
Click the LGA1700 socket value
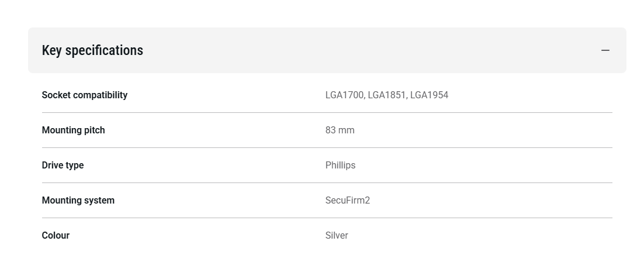pyautogui.click(x=344, y=95)
